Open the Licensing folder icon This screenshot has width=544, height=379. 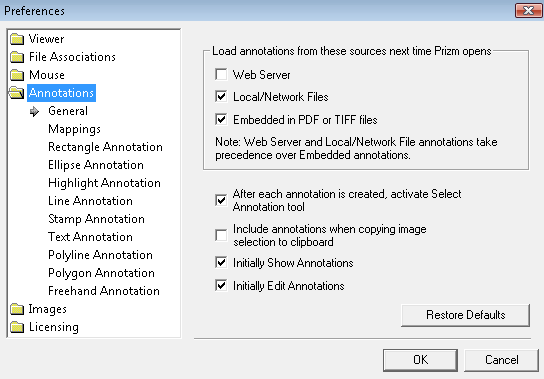coord(17,327)
